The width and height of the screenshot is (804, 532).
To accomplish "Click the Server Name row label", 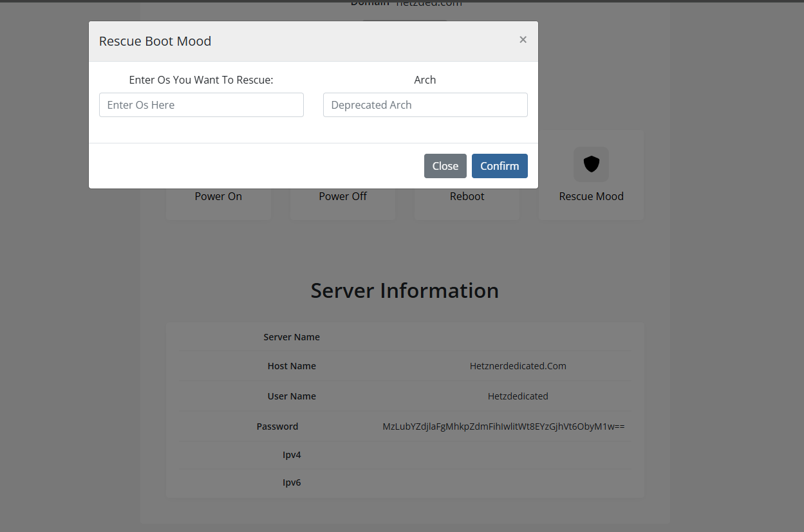I will tap(292, 337).
